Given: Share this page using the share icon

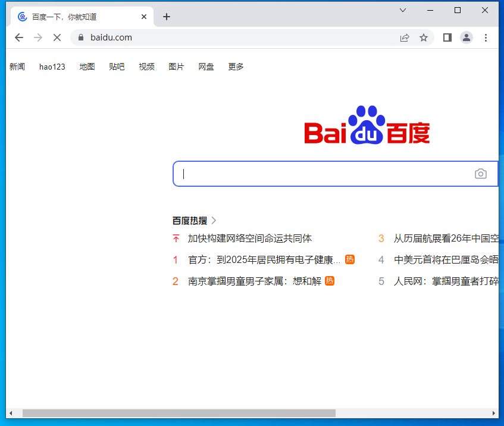Looking at the screenshot, I should (x=405, y=37).
